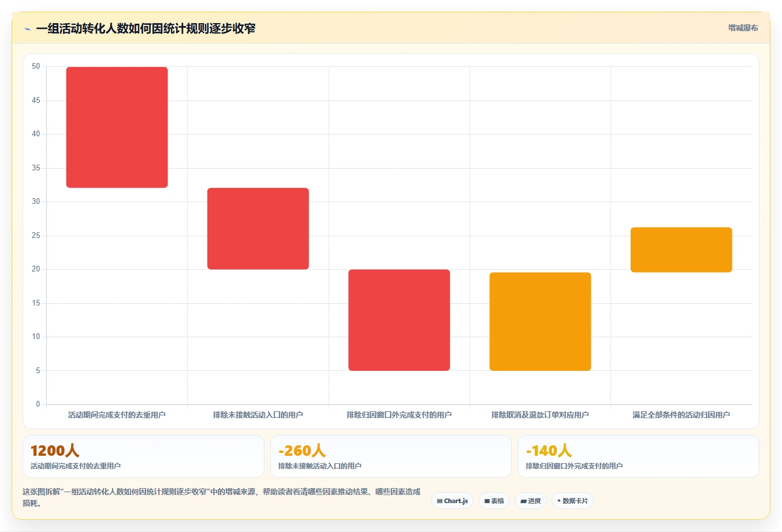782x532 pixels.
Task: Select the red bar for 排除归因窗口外完成支付的用户
Action: 399,320
